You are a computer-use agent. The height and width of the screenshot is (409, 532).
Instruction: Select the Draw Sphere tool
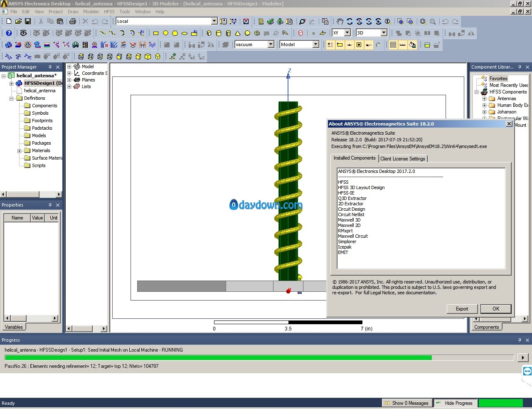click(x=247, y=33)
